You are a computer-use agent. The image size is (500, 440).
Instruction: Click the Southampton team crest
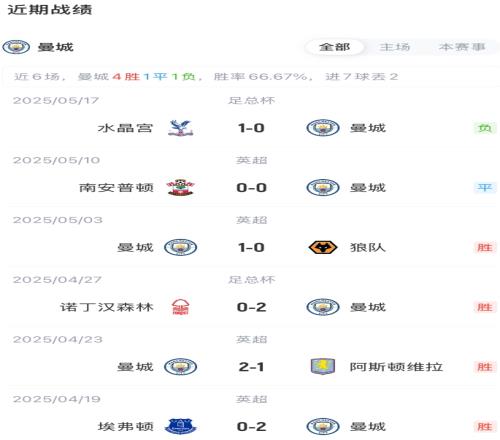[180, 188]
